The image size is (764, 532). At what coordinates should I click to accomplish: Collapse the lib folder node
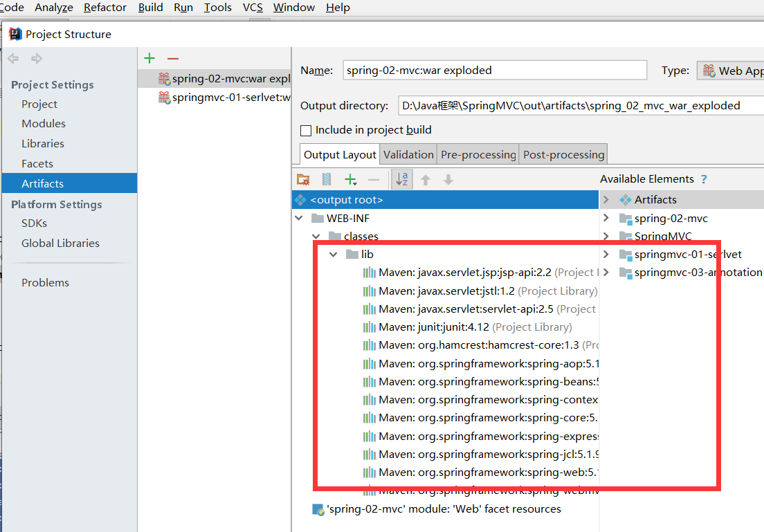[x=333, y=254]
